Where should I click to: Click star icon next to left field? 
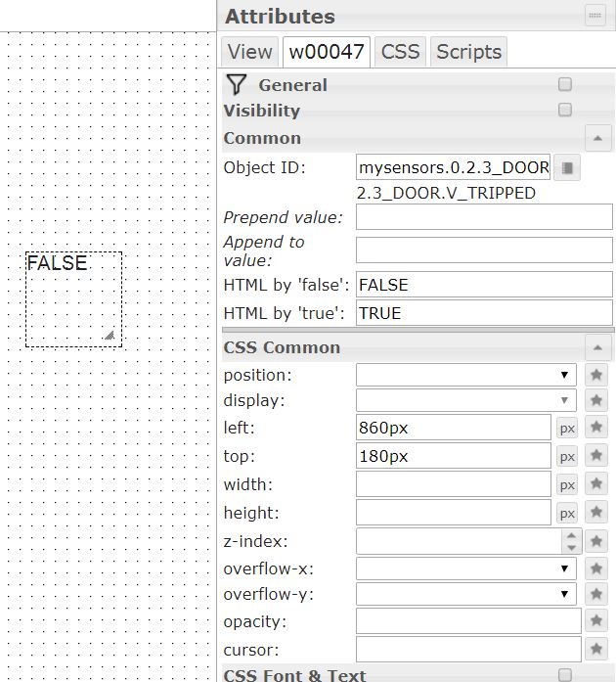[596, 428]
